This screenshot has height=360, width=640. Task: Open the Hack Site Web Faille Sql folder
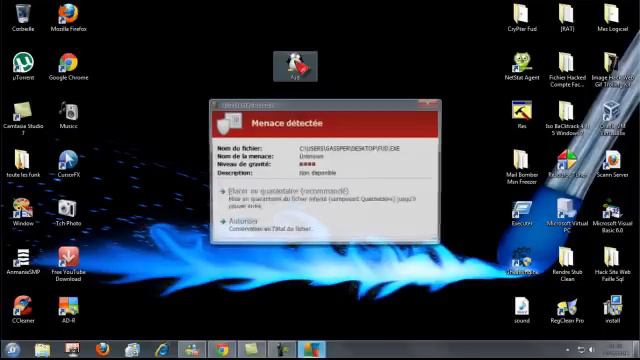[612, 264]
